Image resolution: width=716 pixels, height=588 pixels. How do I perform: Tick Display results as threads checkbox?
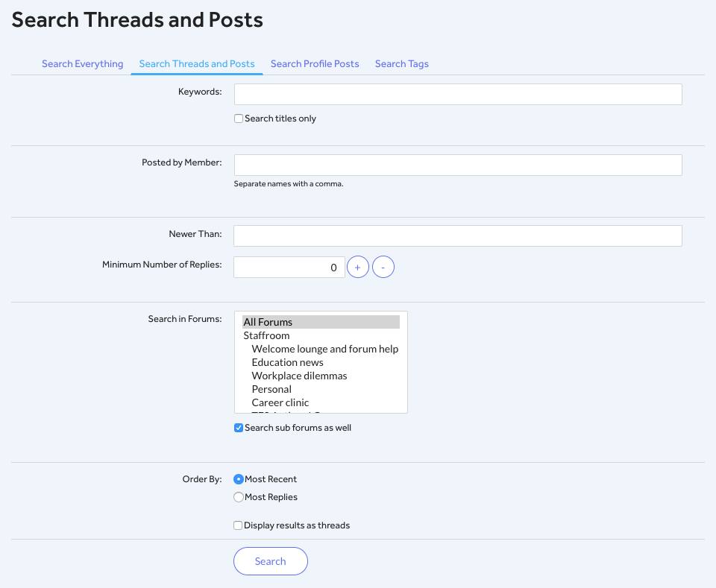[x=238, y=525]
